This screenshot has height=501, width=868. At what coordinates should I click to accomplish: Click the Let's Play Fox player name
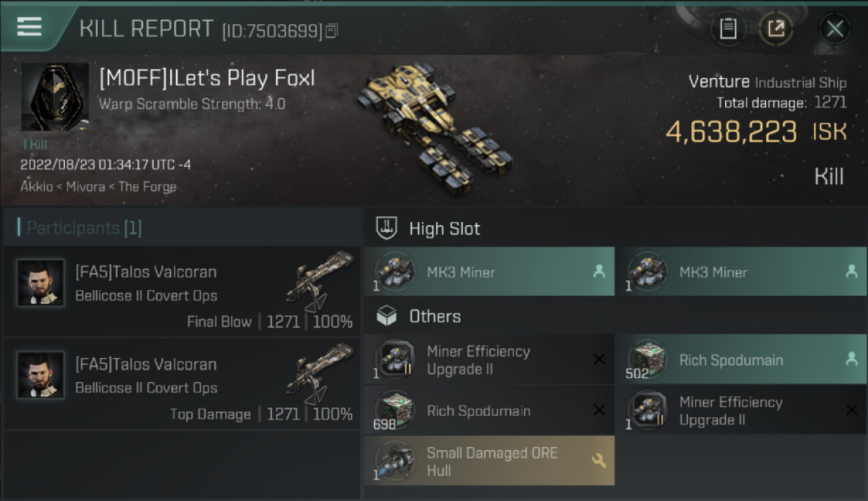[x=207, y=78]
